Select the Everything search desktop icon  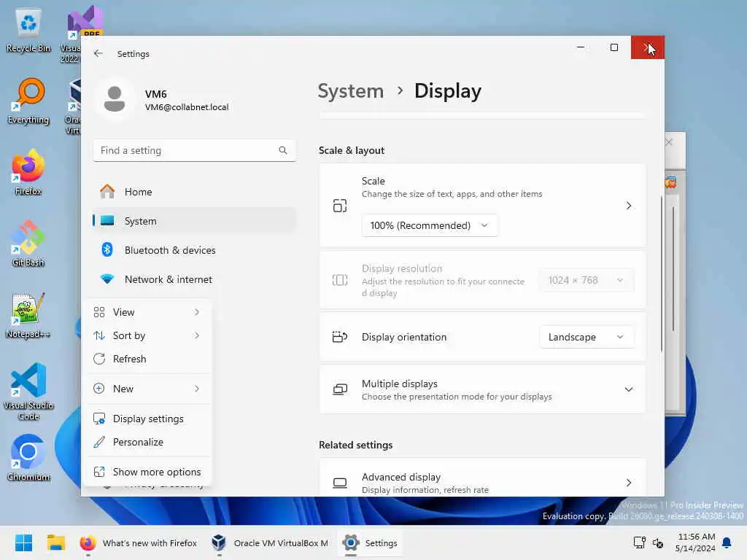pyautogui.click(x=28, y=102)
